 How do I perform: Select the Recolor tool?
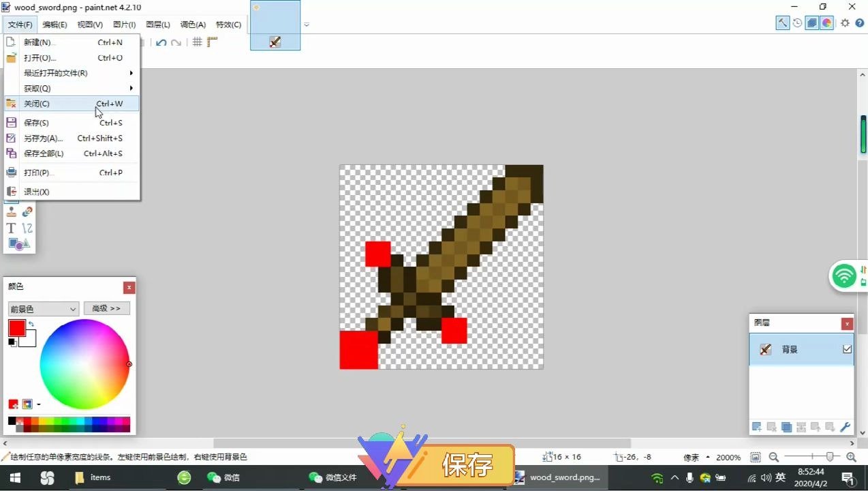click(x=27, y=212)
